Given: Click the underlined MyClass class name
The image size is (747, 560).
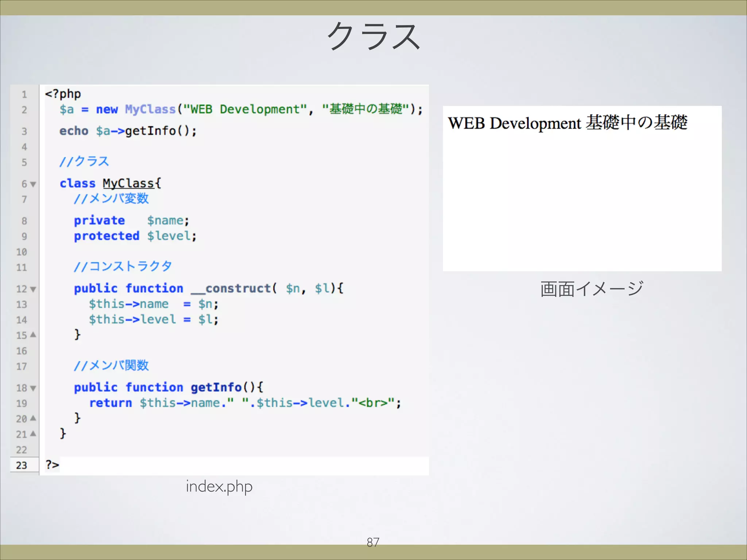Looking at the screenshot, I should pos(128,183).
